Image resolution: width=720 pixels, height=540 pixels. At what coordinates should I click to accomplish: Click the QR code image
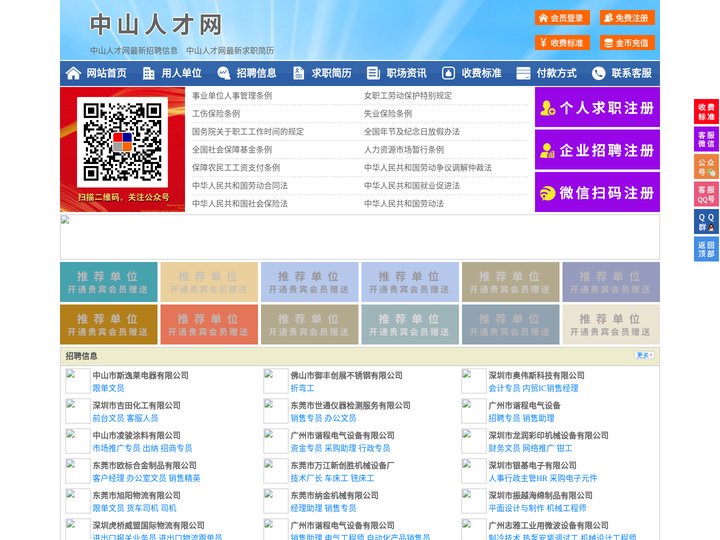(122, 142)
